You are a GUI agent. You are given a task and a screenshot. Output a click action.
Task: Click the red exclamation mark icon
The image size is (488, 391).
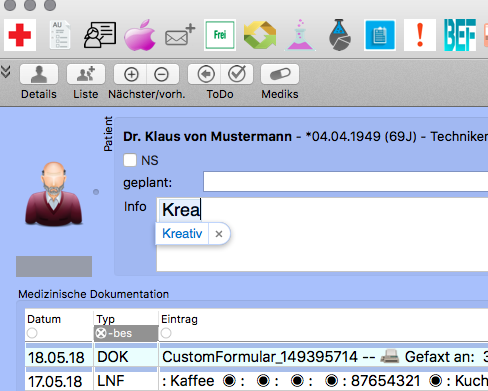pyautogui.click(x=420, y=35)
